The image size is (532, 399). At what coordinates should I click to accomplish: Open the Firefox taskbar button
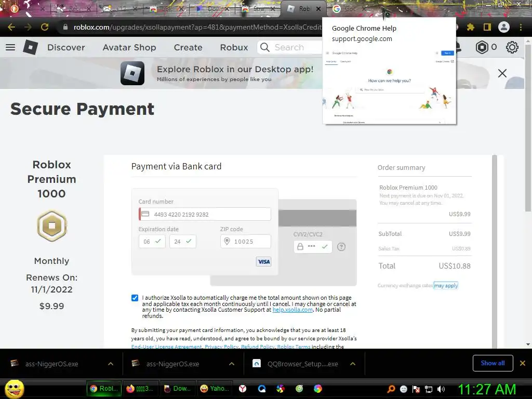coord(140,389)
